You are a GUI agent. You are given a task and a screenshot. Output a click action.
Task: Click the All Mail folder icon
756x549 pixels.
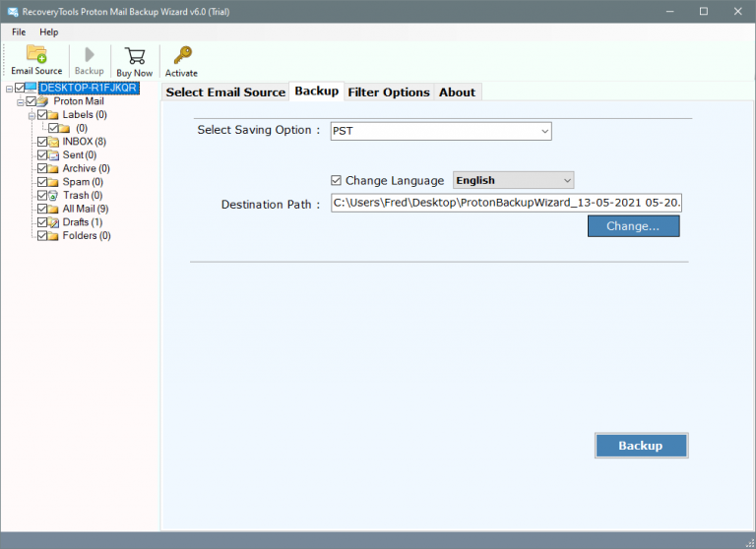pos(53,210)
